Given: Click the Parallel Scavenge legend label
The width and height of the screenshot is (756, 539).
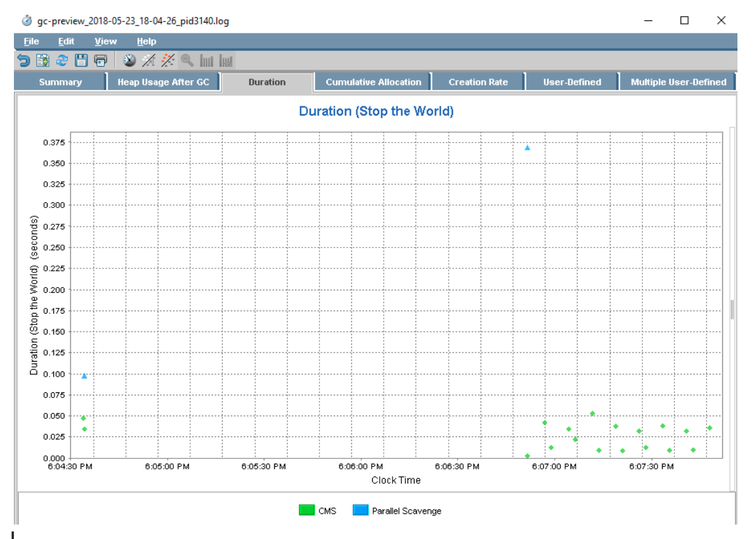Looking at the screenshot, I should tap(407, 511).
